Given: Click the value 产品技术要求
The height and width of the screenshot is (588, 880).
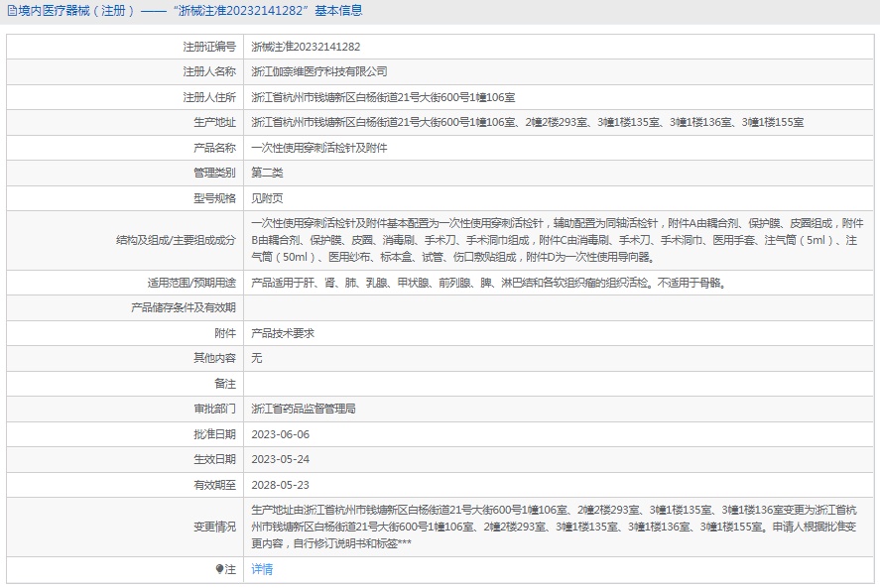Looking at the screenshot, I should point(283,333).
